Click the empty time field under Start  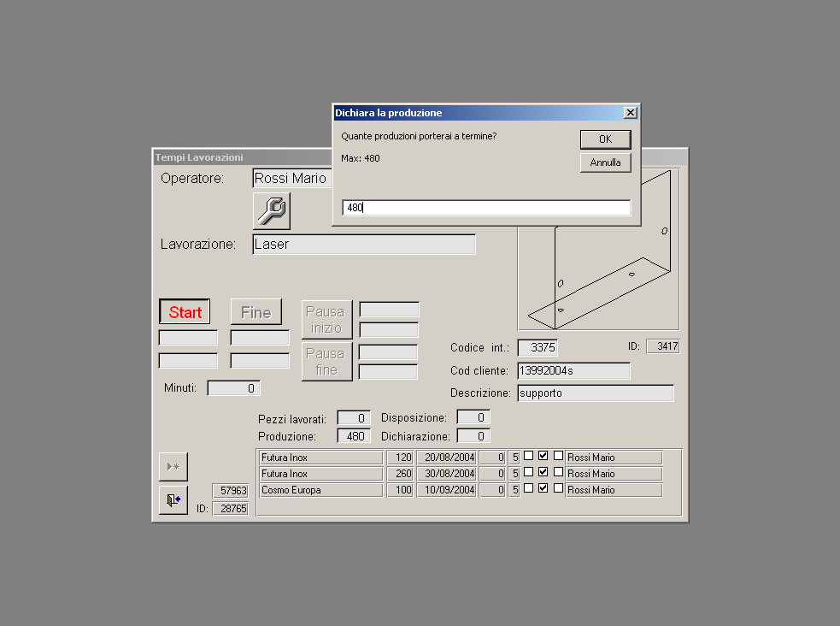[188, 338]
